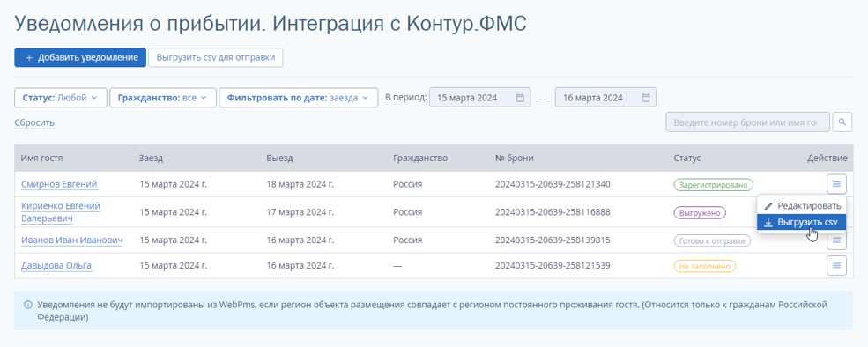Open guest link Смирнов Евгений
Screen dimensions: 868x347
[x=60, y=184]
